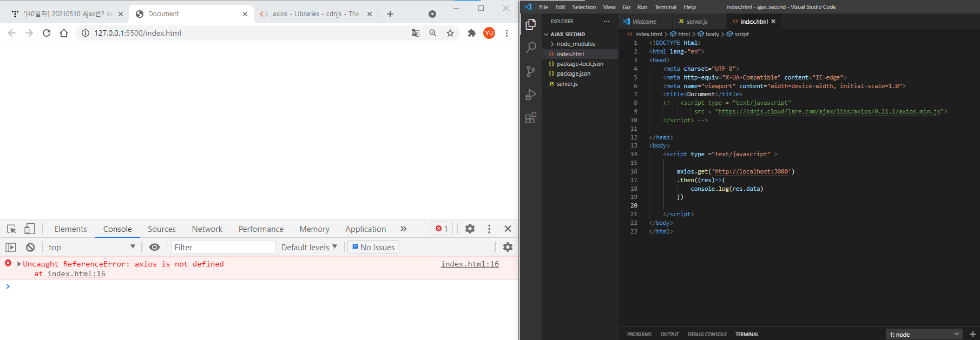Open VS Code Explorer view icon
This screenshot has height=340, width=980.
[531, 24]
